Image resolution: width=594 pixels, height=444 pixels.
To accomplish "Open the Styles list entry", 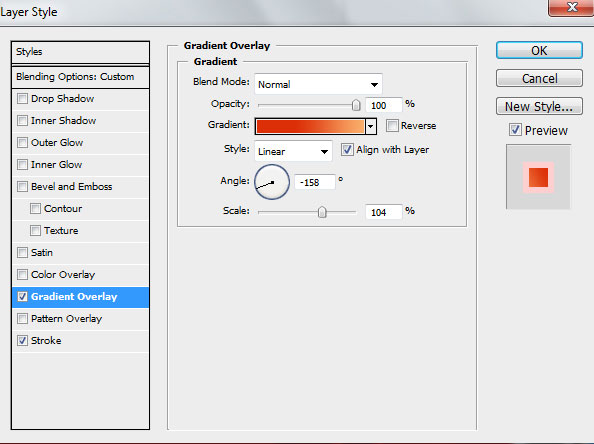I will tap(80, 52).
